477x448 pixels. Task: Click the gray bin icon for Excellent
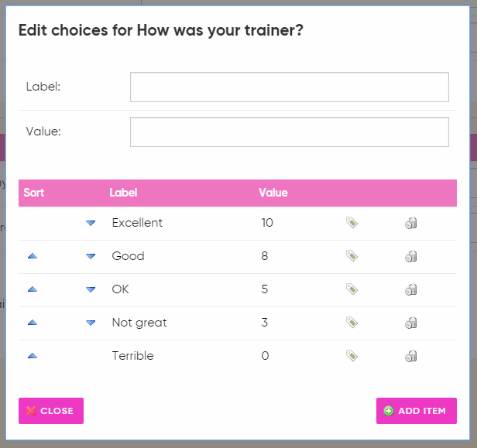point(411,223)
